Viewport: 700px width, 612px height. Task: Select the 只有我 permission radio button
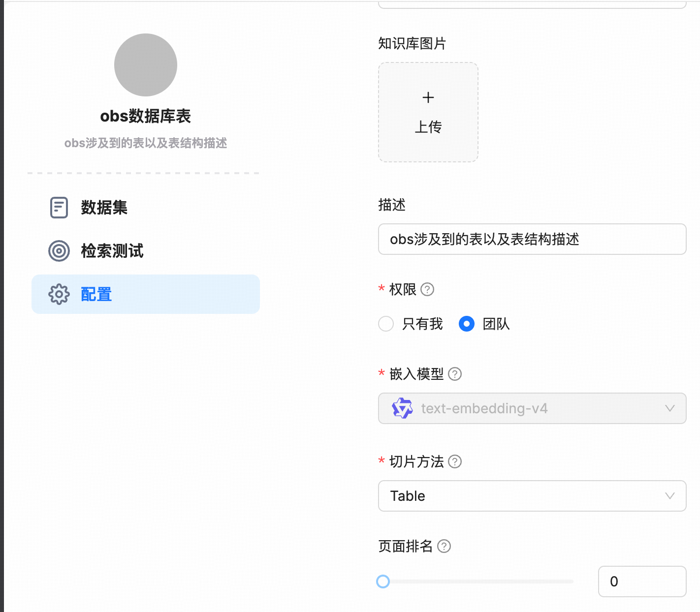pyautogui.click(x=386, y=324)
